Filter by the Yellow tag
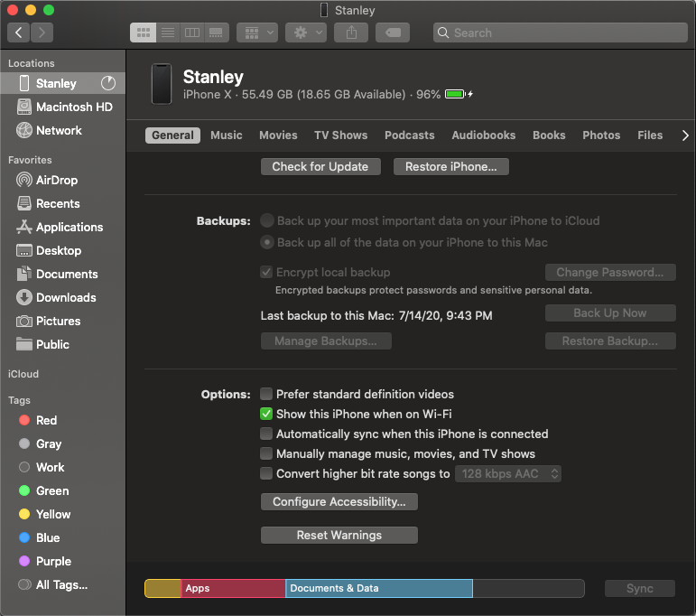 [x=62, y=514]
